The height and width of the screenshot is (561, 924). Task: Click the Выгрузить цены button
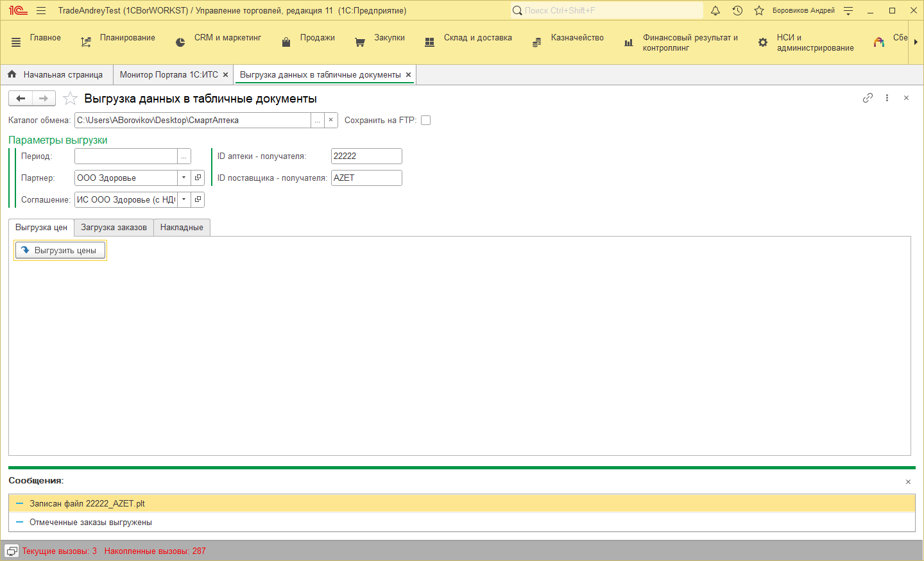tap(60, 251)
